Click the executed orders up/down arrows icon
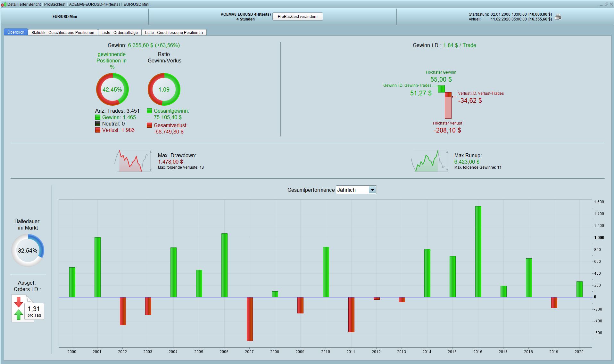The width and height of the screenshot is (614, 364). tap(19, 308)
